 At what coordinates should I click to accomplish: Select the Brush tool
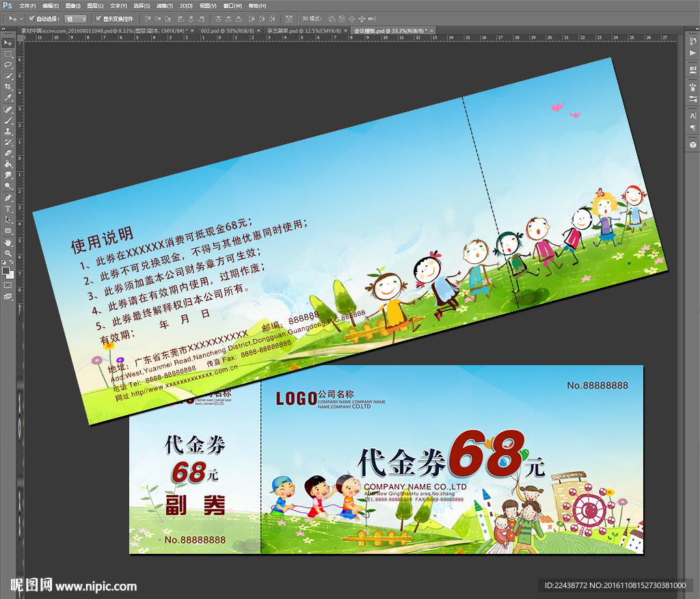pos(8,120)
